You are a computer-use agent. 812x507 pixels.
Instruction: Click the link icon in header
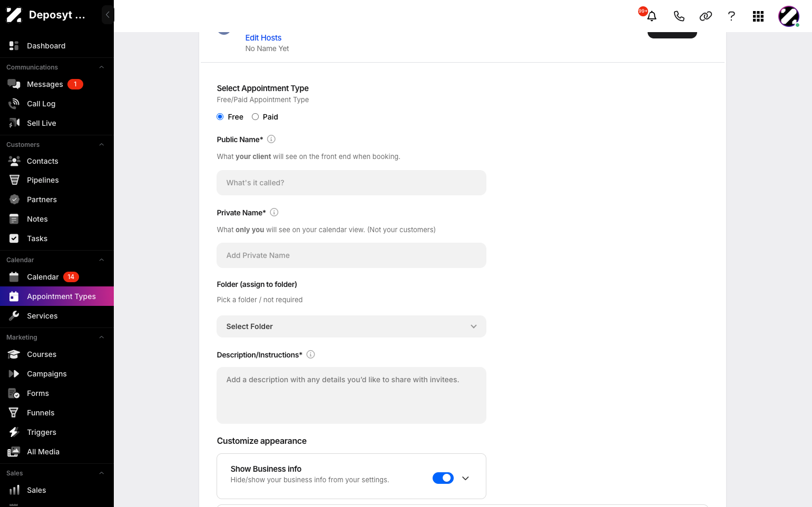[x=706, y=16]
